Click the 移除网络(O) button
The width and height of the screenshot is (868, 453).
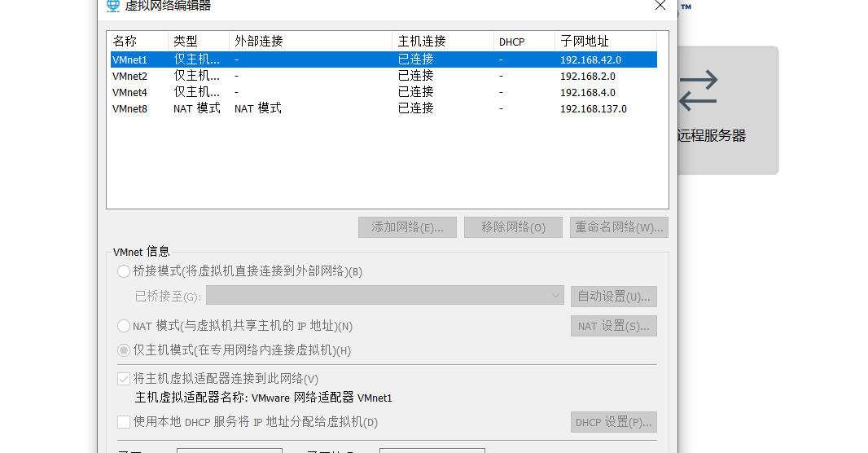pyautogui.click(x=513, y=227)
